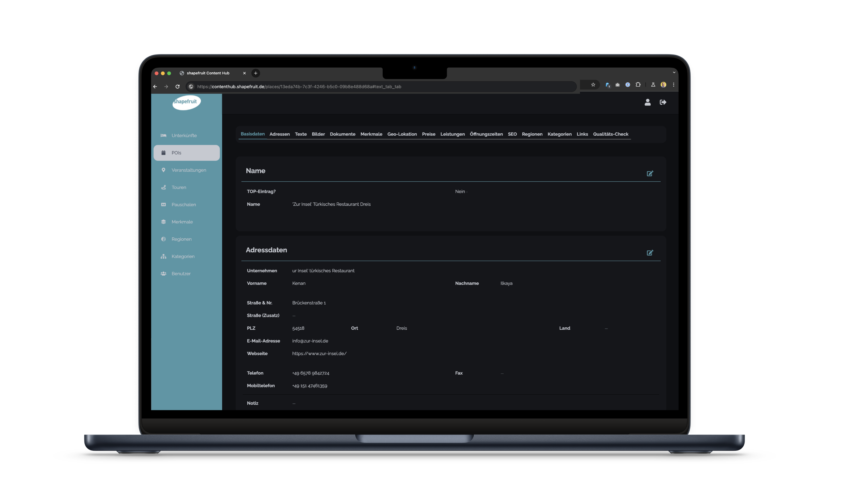This screenshot has height=504, width=844.
Task: Reload the page in browser
Action: 177,87
